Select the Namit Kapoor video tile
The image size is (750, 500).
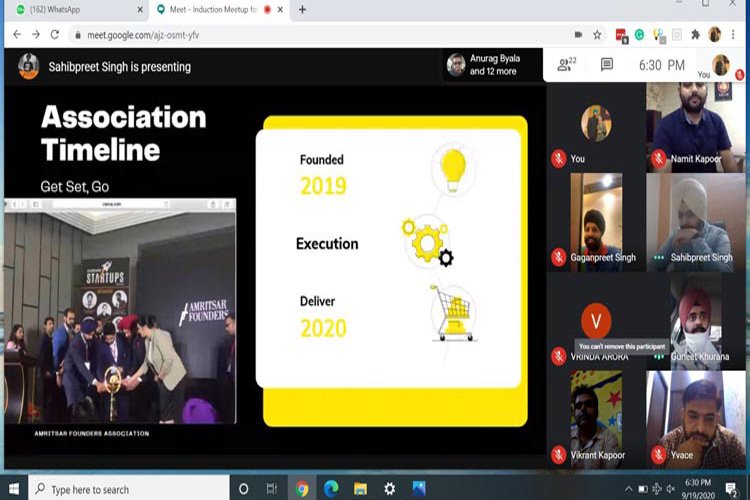(x=695, y=127)
